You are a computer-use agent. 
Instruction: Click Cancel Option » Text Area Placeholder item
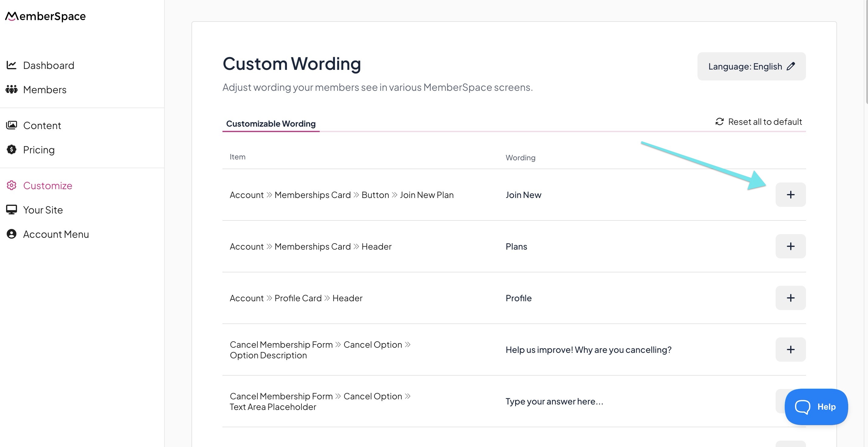[320, 401]
